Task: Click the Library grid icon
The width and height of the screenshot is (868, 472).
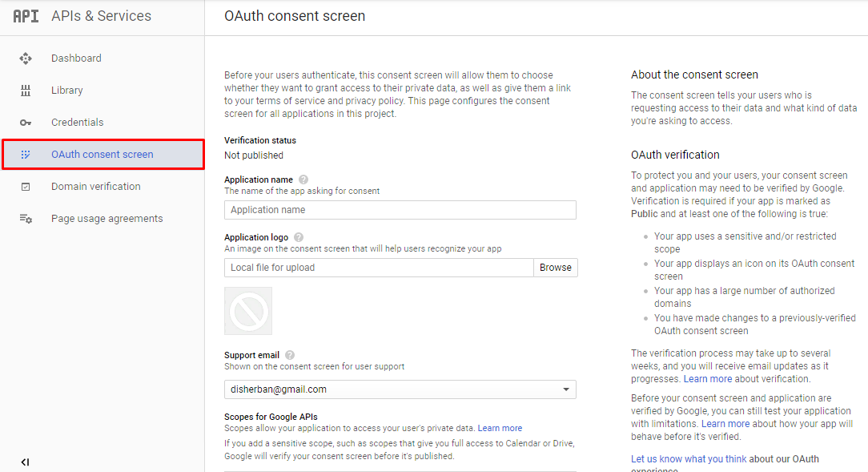Action: [26, 91]
